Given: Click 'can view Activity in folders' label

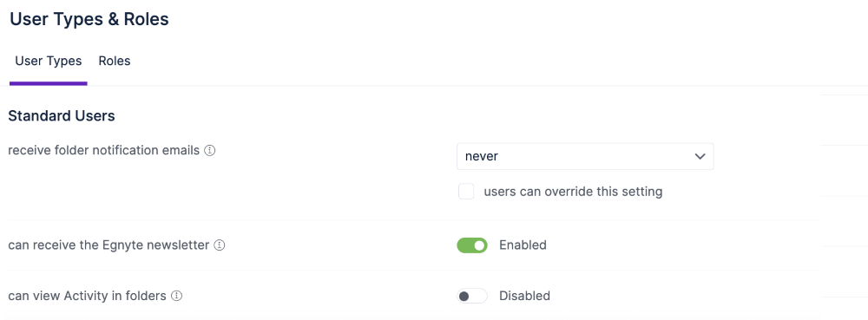Looking at the screenshot, I should pos(88,296).
